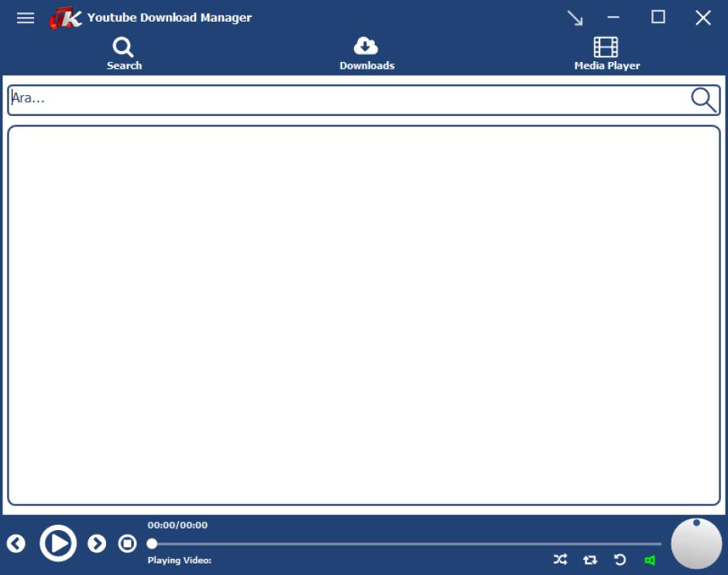Click the magnifier button in search box

click(703, 100)
